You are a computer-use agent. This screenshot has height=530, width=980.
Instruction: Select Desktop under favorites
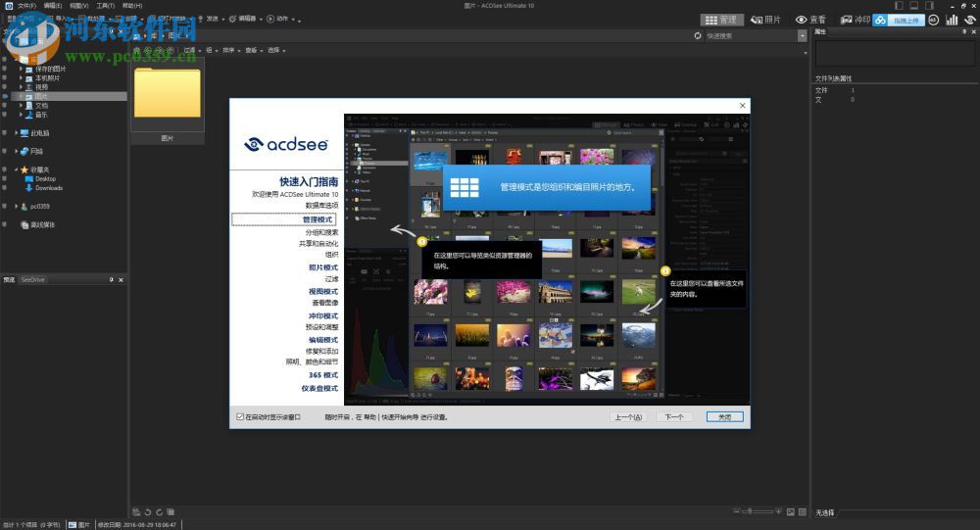tap(45, 178)
